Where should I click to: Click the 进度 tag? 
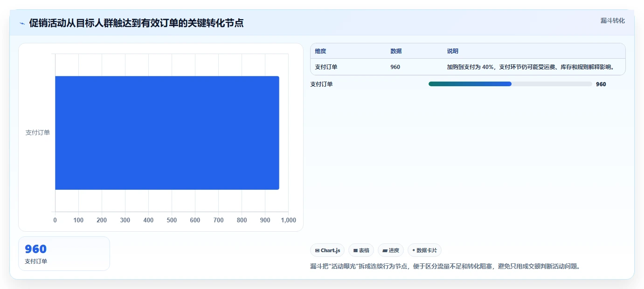tap(391, 250)
